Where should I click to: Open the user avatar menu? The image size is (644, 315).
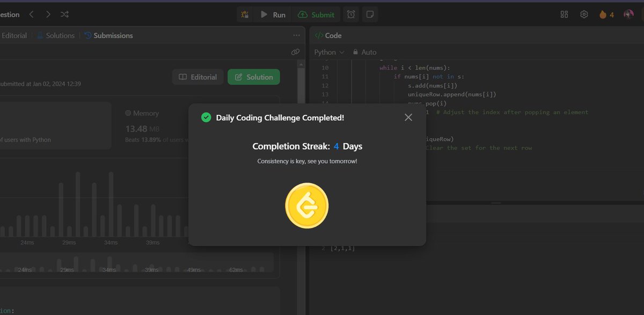coord(628,14)
